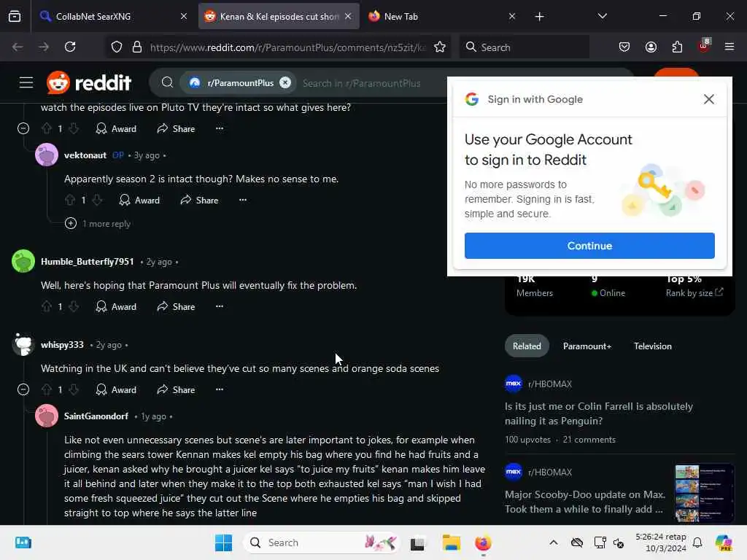Open the Reddit hamburger menu
Screen dimensions: 747x560
coord(26,83)
